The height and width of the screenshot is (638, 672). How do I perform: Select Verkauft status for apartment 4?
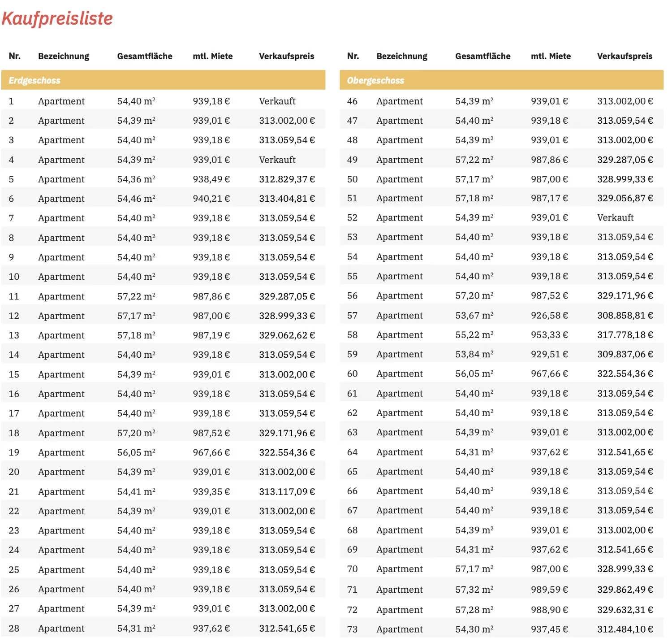point(277,160)
